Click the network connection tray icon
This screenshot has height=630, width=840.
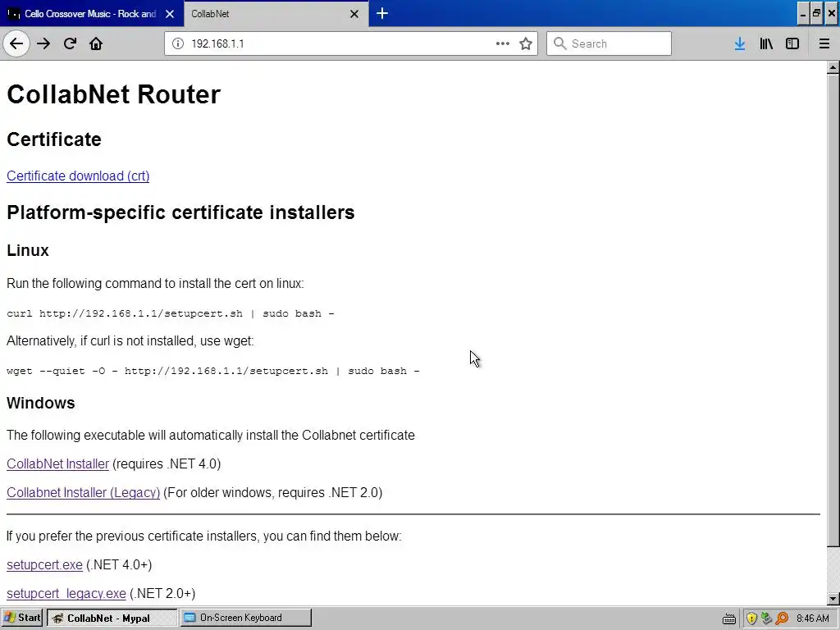coord(767,619)
